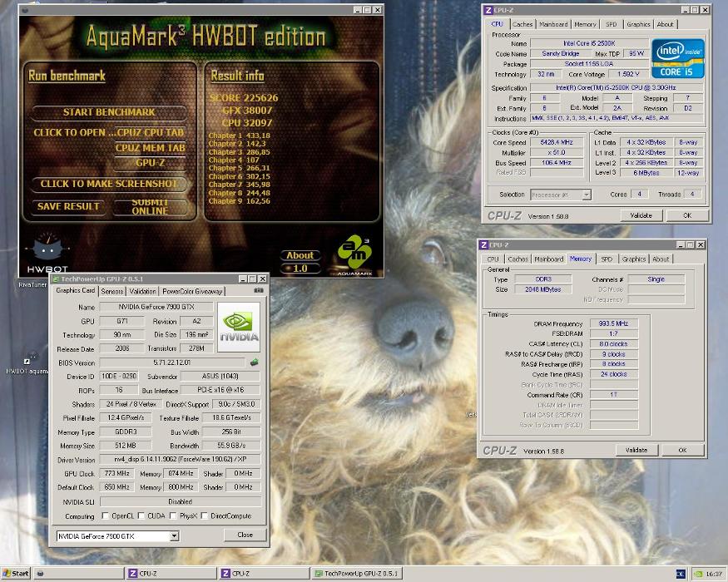This screenshot has height=582, width=728.
Task: Click the Chapter 1 433,18 result line
Action: coord(239,136)
